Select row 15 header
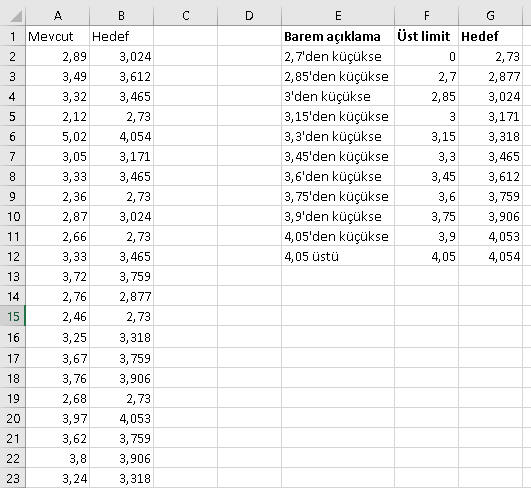531x488 pixels. pyautogui.click(x=13, y=316)
